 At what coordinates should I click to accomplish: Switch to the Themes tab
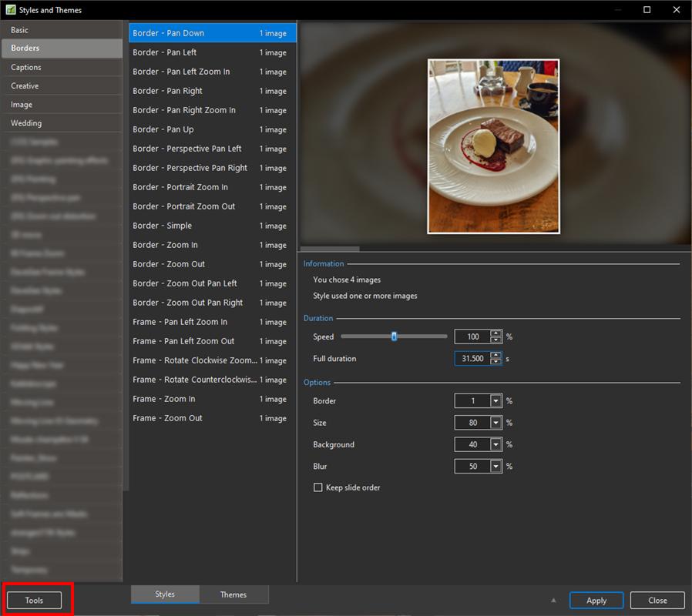pyautogui.click(x=233, y=594)
